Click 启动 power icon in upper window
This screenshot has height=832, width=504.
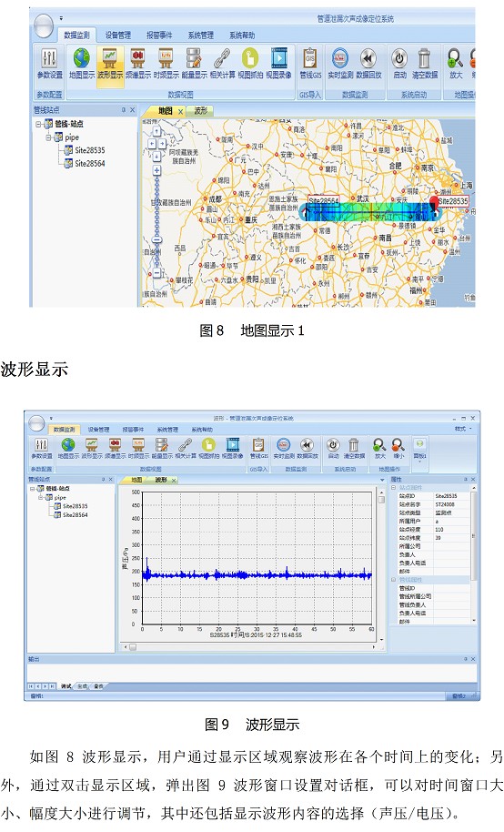pyautogui.click(x=399, y=63)
